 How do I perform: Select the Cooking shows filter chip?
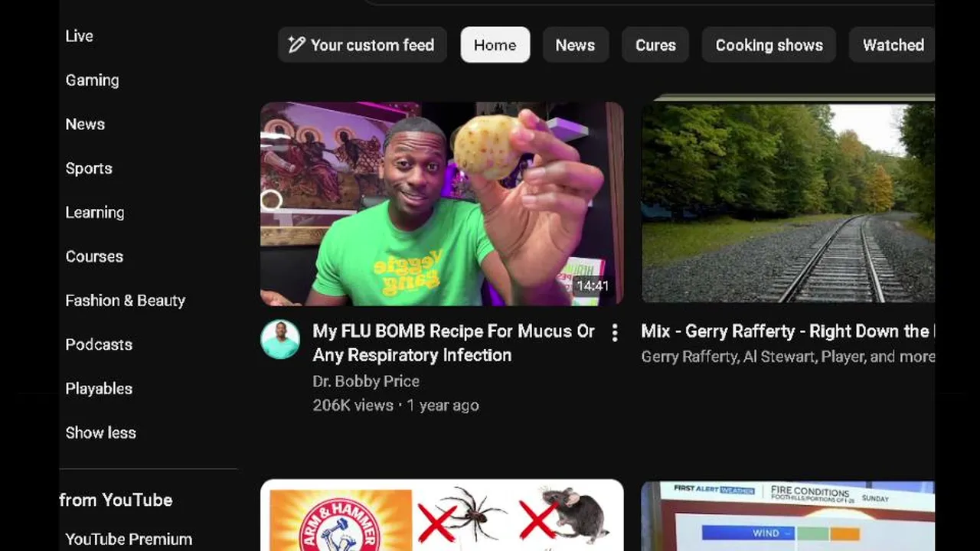[769, 45]
